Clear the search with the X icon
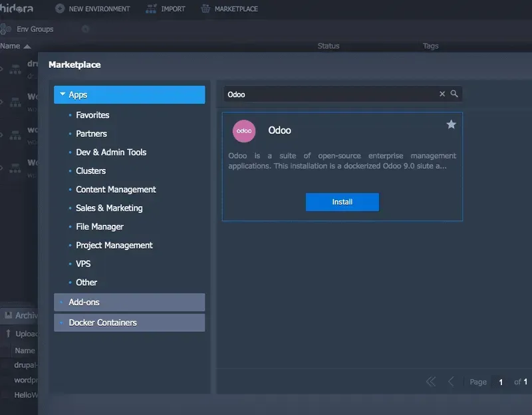The image size is (532, 415). [442, 94]
